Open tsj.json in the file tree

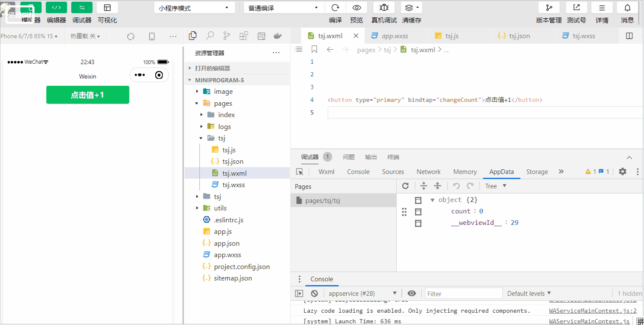[237, 162]
